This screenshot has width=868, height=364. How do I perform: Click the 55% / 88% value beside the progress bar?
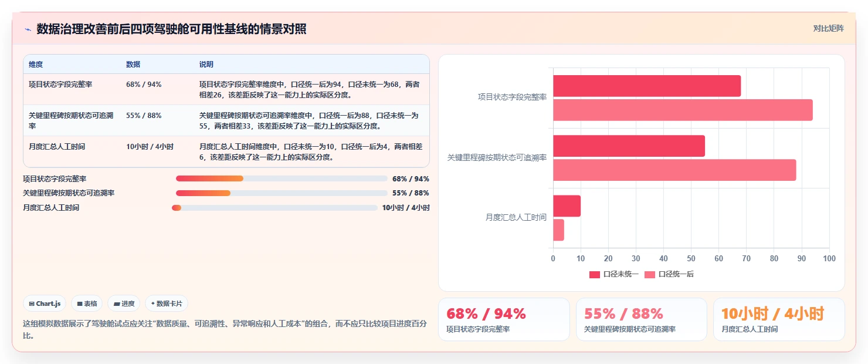(411, 193)
